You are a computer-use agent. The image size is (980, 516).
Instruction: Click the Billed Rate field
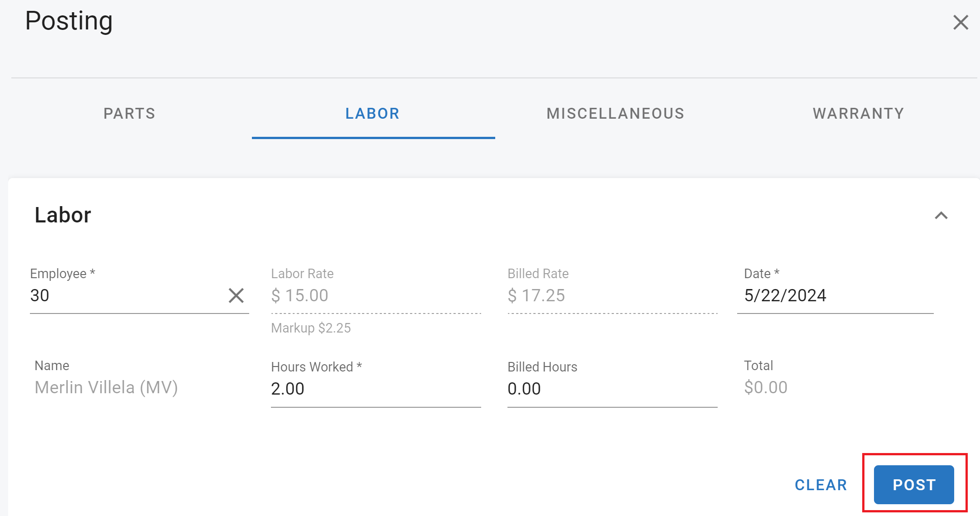tap(612, 295)
